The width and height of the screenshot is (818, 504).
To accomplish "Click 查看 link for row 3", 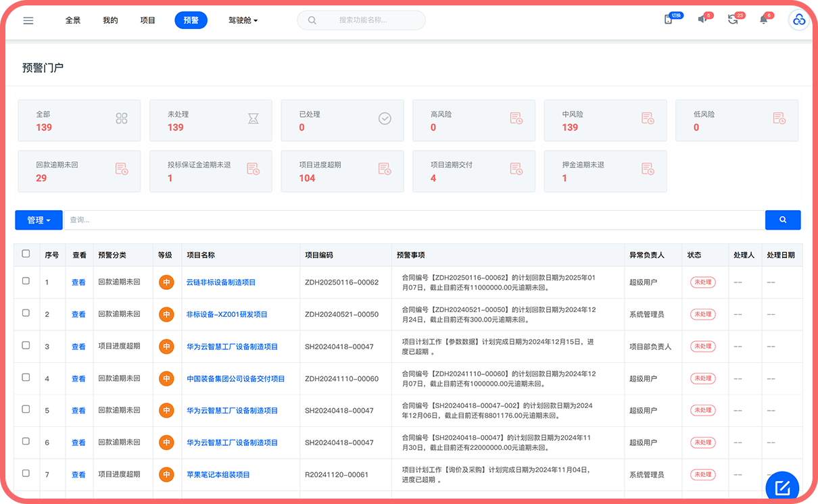I will 78,347.
